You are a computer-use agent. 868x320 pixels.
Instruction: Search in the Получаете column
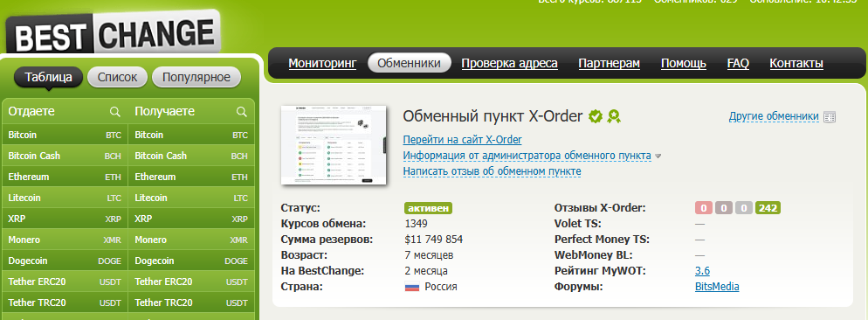[x=241, y=111]
